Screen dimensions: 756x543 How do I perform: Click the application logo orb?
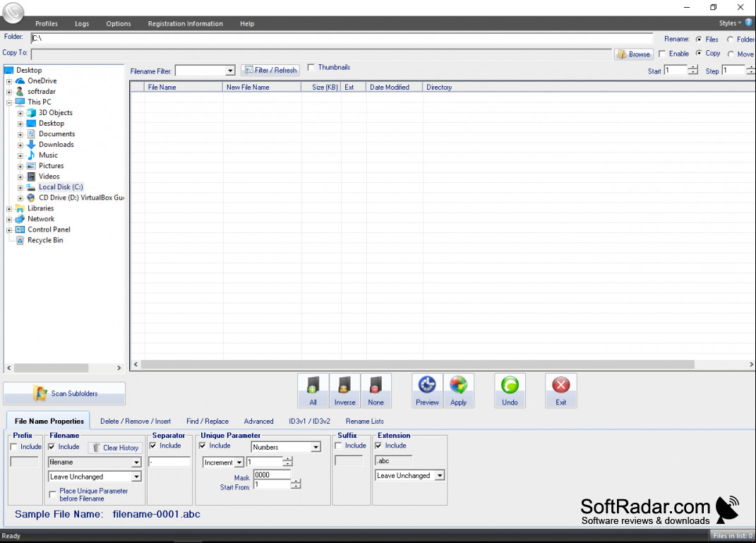click(x=13, y=13)
